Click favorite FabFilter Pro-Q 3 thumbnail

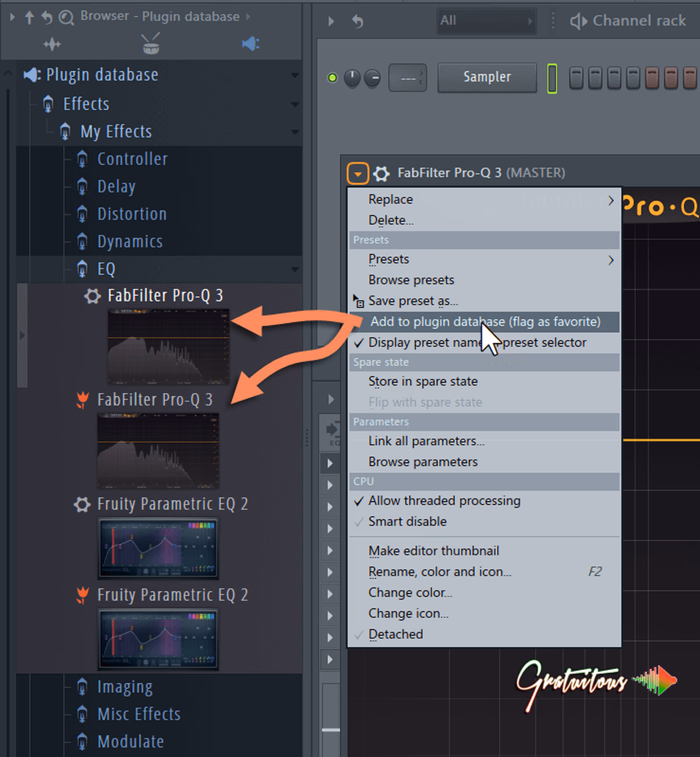(158, 451)
